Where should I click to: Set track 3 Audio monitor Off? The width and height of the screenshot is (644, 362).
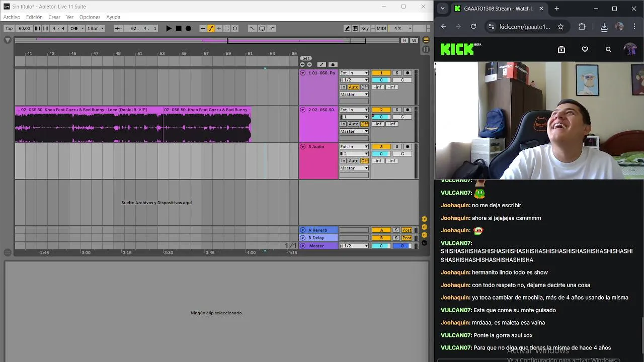click(x=365, y=161)
